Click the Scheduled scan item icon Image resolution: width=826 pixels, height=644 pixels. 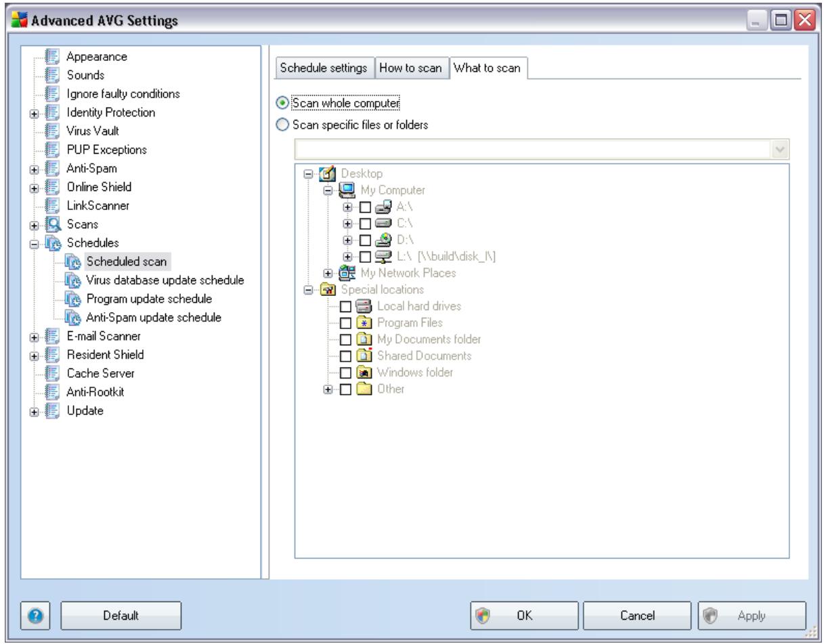click(x=73, y=261)
